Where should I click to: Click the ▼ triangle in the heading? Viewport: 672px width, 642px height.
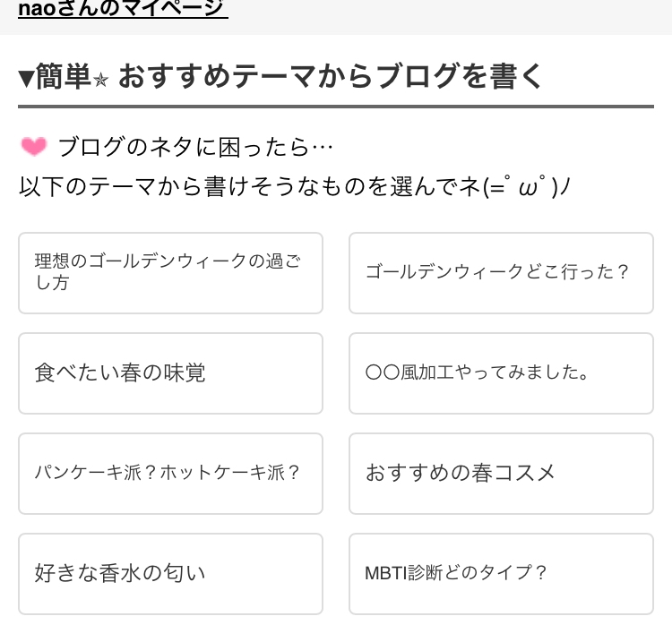(27, 78)
